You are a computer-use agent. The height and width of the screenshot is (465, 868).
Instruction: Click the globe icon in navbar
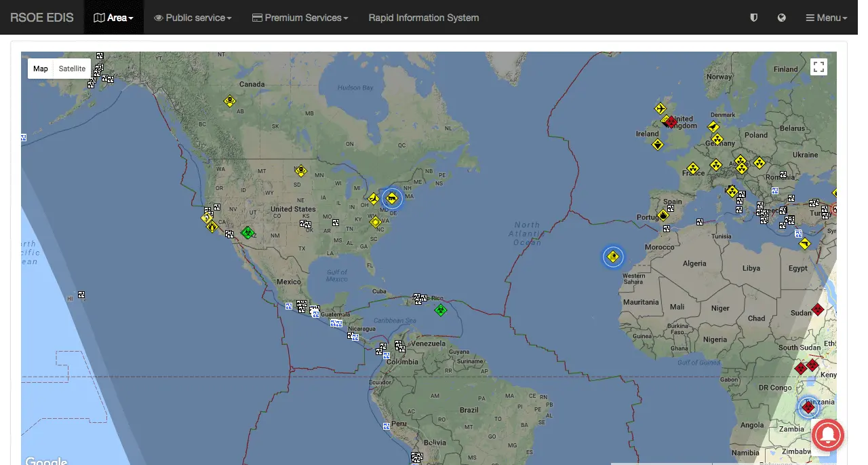point(782,18)
